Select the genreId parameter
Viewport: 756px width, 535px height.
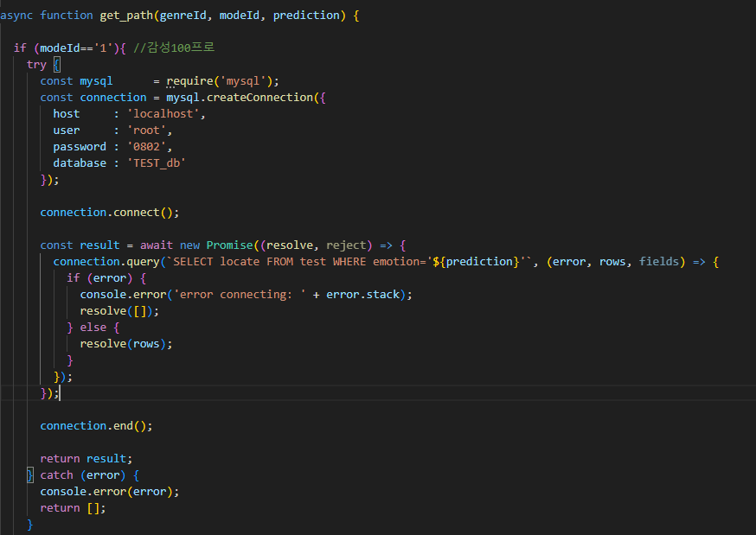pos(183,16)
